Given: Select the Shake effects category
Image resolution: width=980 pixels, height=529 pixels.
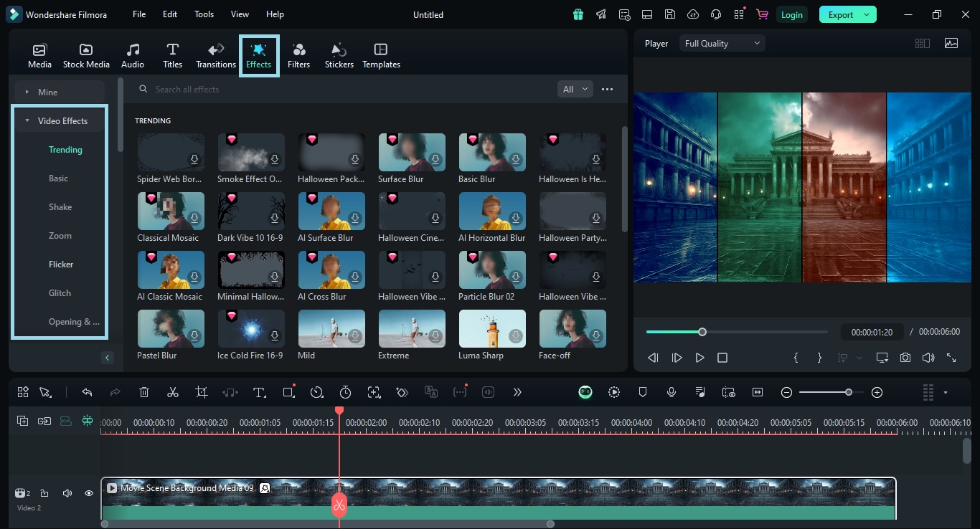Looking at the screenshot, I should pos(60,206).
